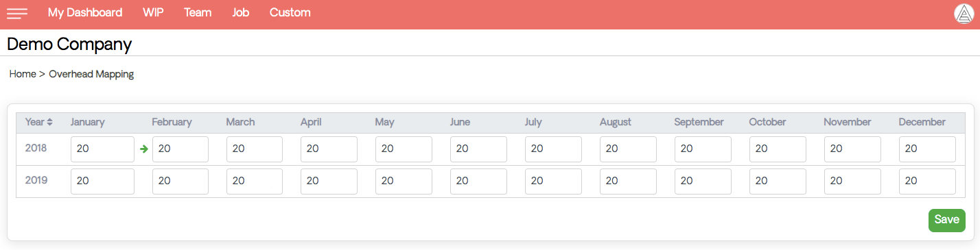Click the September 2018 value box

click(x=703, y=149)
